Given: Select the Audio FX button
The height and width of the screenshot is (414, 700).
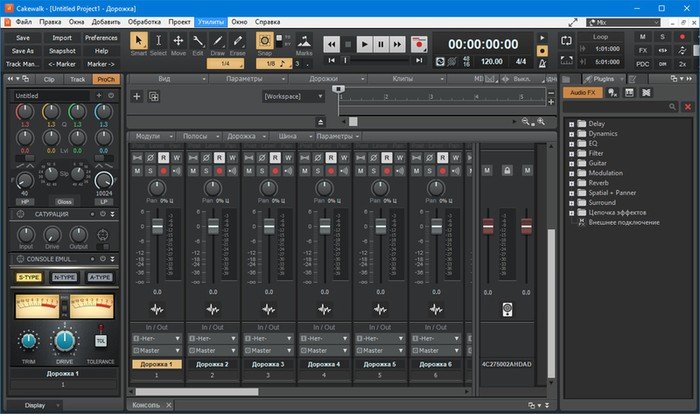Looking at the screenshot, I should (x=583, y=92).
